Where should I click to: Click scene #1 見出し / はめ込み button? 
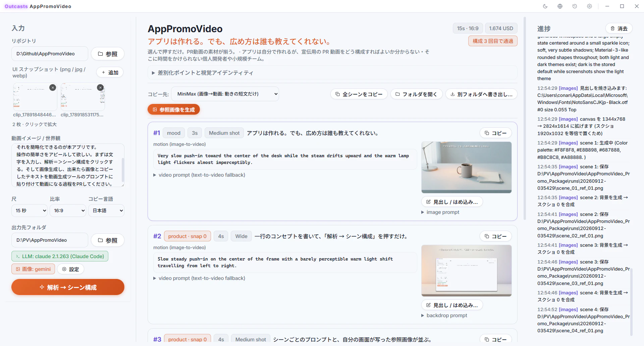point(452,202)
